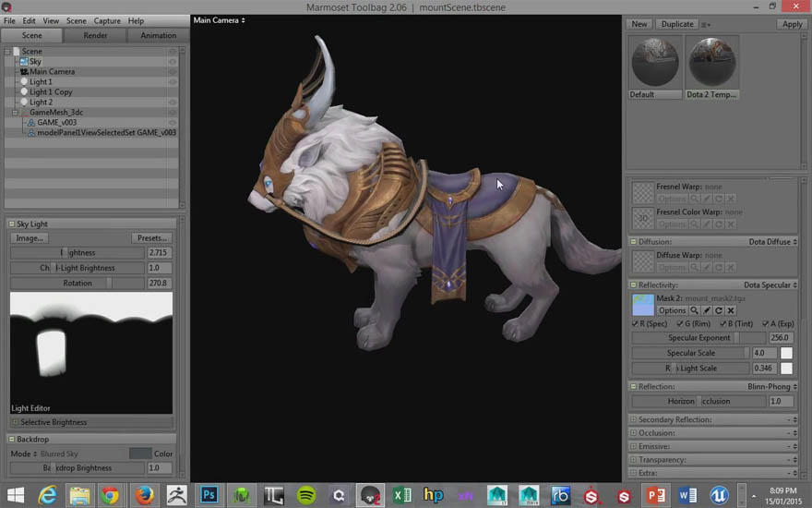The width and height of the screenshot is (812, 508).
Task: Click the Sky Light Image... button
Action: click(x=30, y=238)
